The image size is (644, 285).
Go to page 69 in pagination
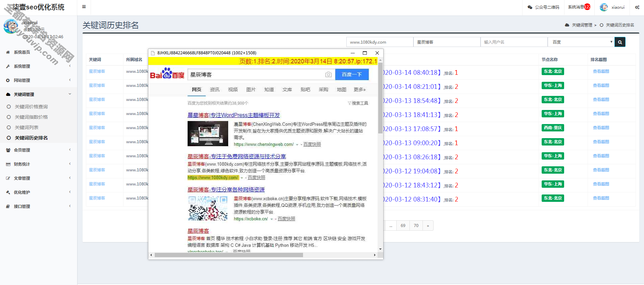pos(403,226)
